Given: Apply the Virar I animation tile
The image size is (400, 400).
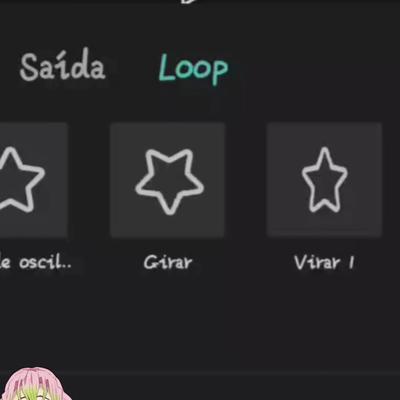Looking at the screenshot, I should 324,179.
